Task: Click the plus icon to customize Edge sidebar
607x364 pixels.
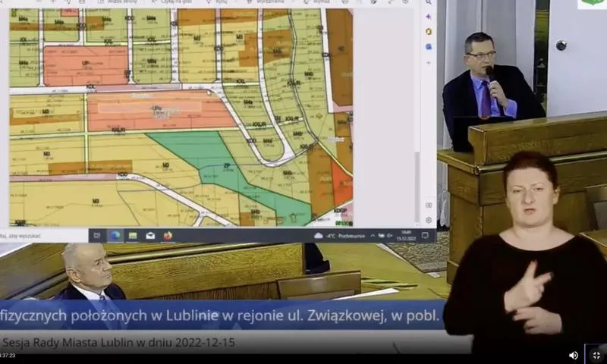Action: [429, 62]
